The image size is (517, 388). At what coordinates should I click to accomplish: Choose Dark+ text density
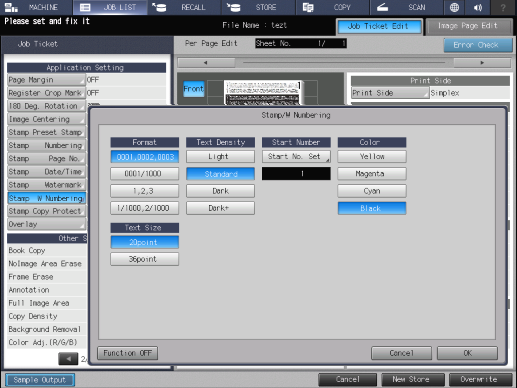click(x=220, y=208)
